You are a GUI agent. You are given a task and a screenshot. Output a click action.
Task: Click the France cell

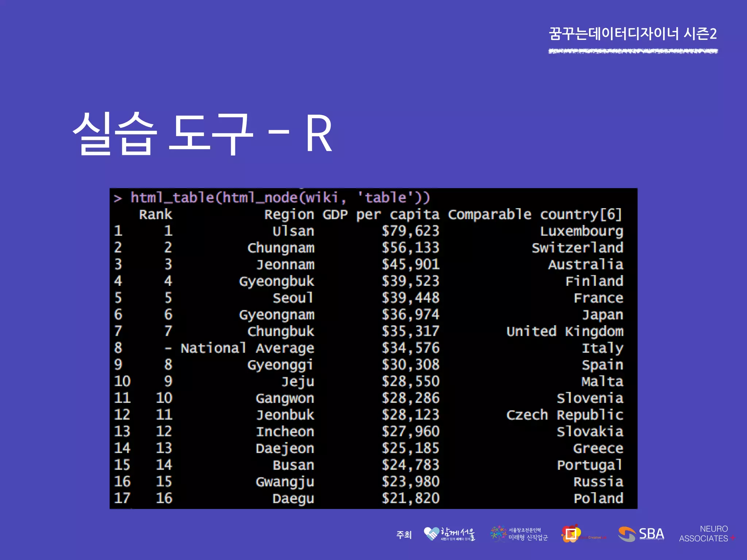(599, 298)
